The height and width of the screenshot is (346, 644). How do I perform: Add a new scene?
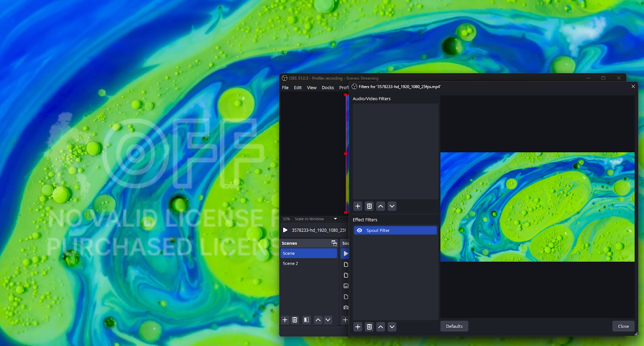click(x=285, y=320)
